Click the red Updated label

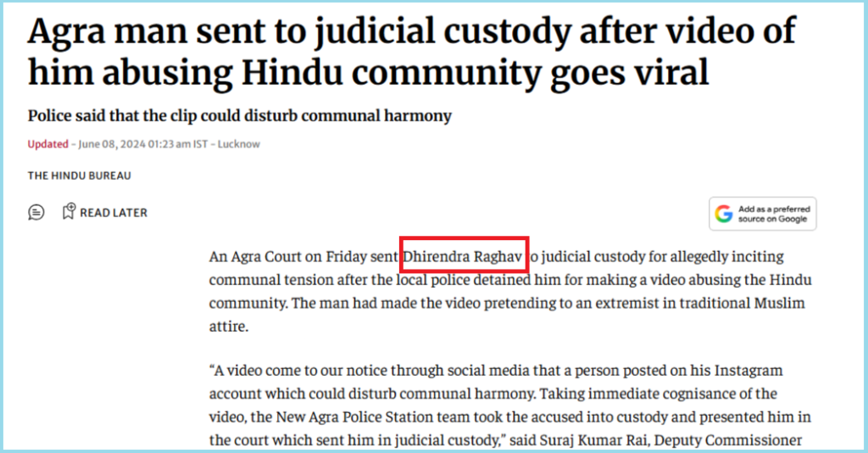click(x=47, y=144)
